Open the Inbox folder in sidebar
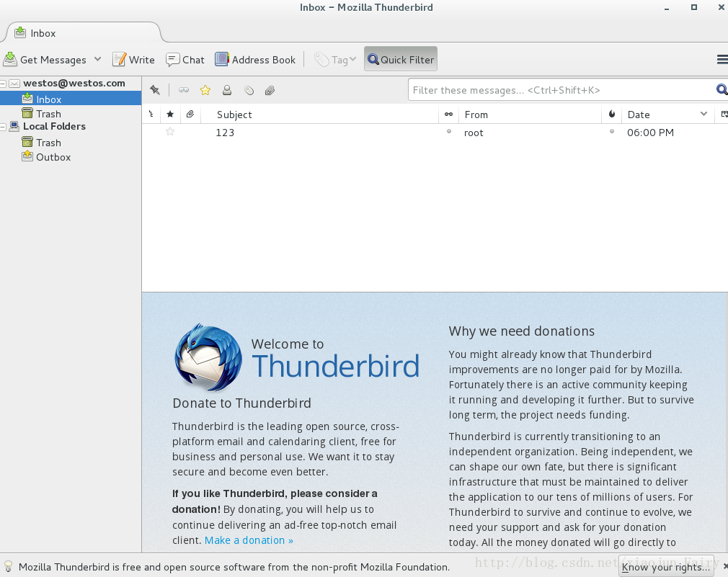This screenshot has height=577, width=728. pos(49,99)
